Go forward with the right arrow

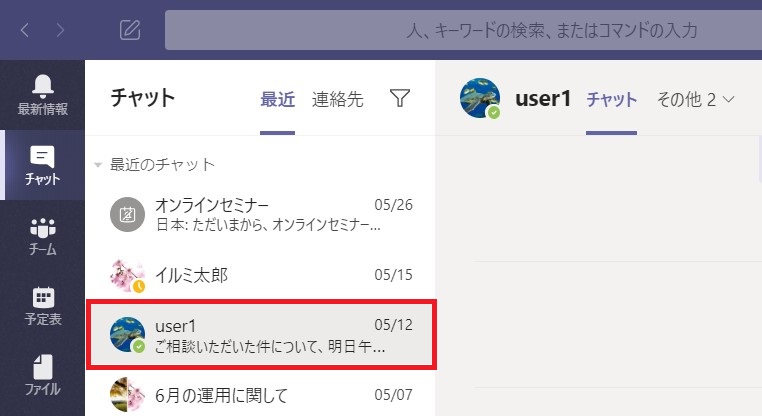pos(60,30)
